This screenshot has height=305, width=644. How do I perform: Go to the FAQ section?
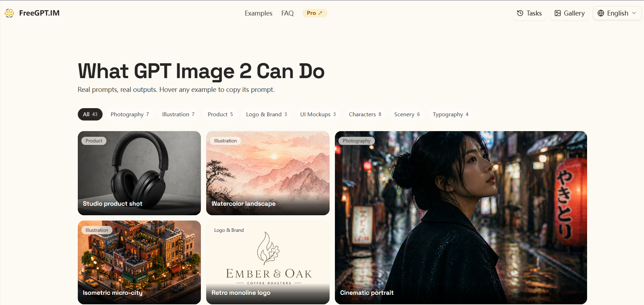(288, 13)
